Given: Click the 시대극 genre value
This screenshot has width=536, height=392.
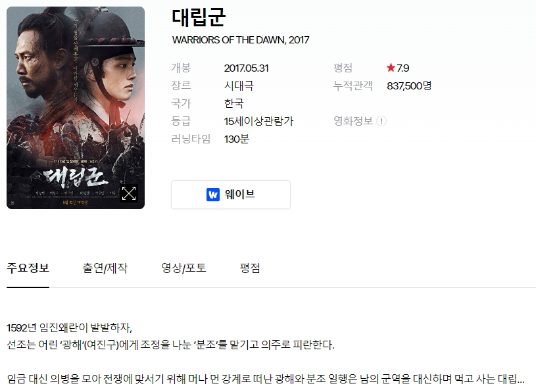Looking at the screenshot, I should (239, 86).
